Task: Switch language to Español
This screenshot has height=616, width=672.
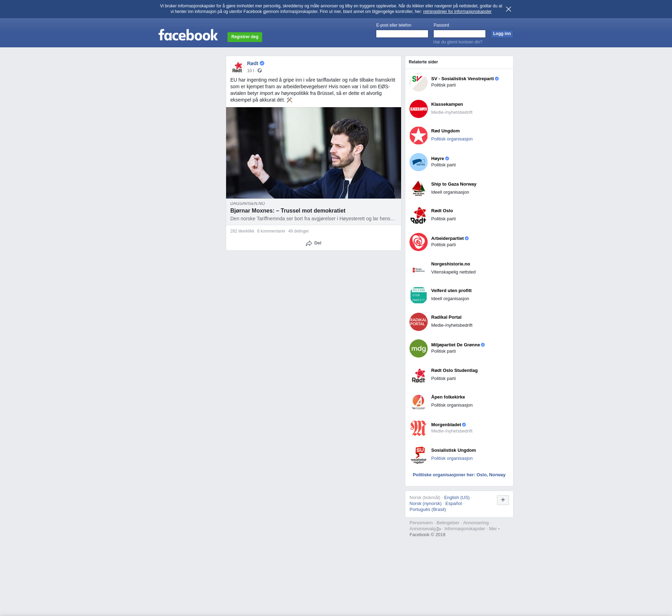Action: click(454, 504)
